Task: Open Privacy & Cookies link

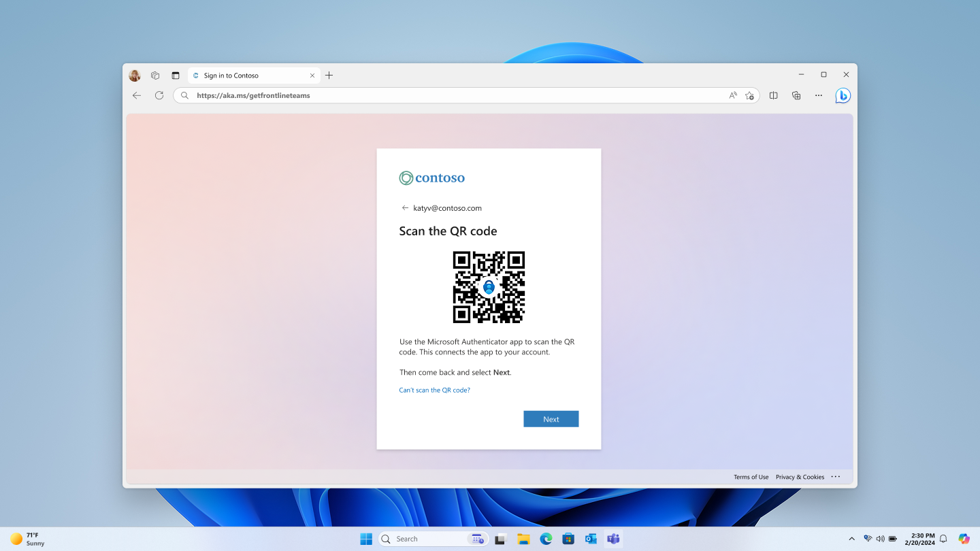Action: (x=800, y=477)
